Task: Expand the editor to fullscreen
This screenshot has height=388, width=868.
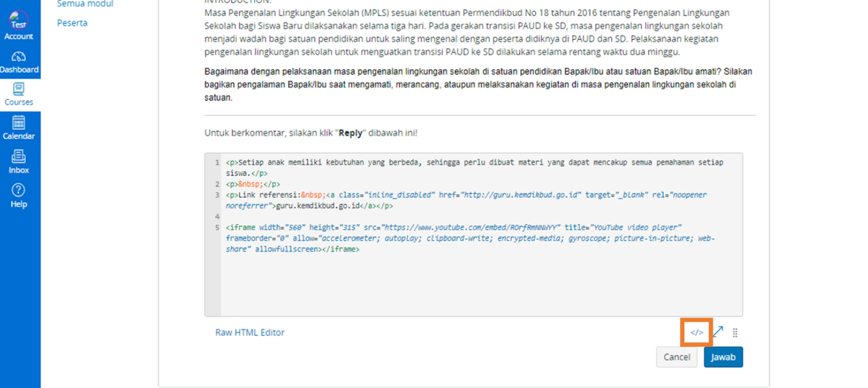Action: [x=718, y=332]
